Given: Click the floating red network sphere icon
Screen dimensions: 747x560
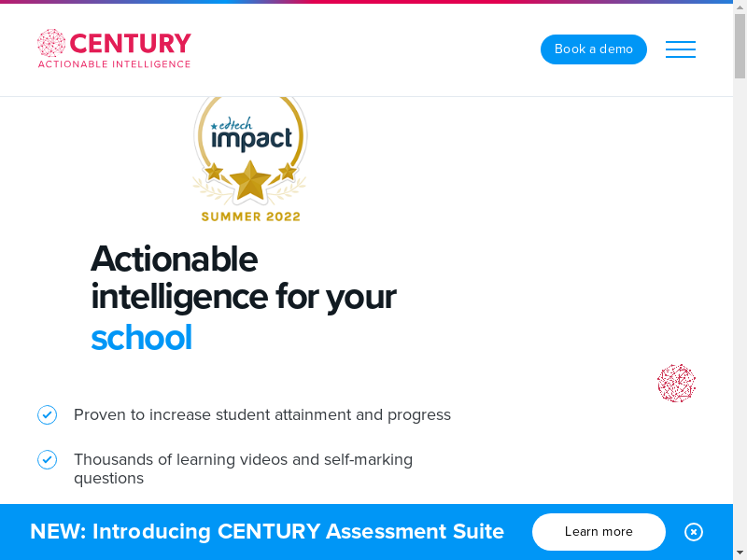Looking at the screenshot, I should tap(677, 384).
